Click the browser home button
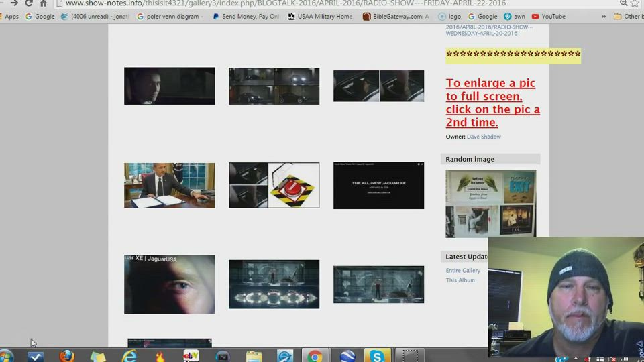The height and width of the screenshot is (362, 644). point(44,3)
